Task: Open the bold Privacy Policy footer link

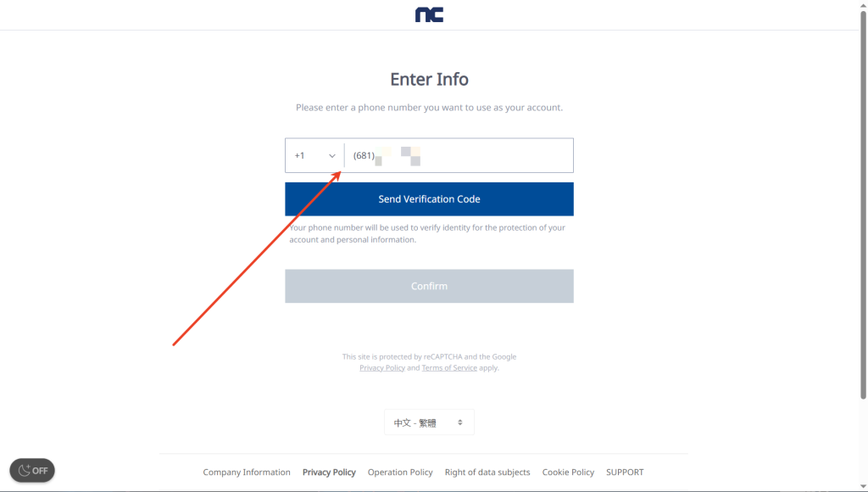Action: 329,472
